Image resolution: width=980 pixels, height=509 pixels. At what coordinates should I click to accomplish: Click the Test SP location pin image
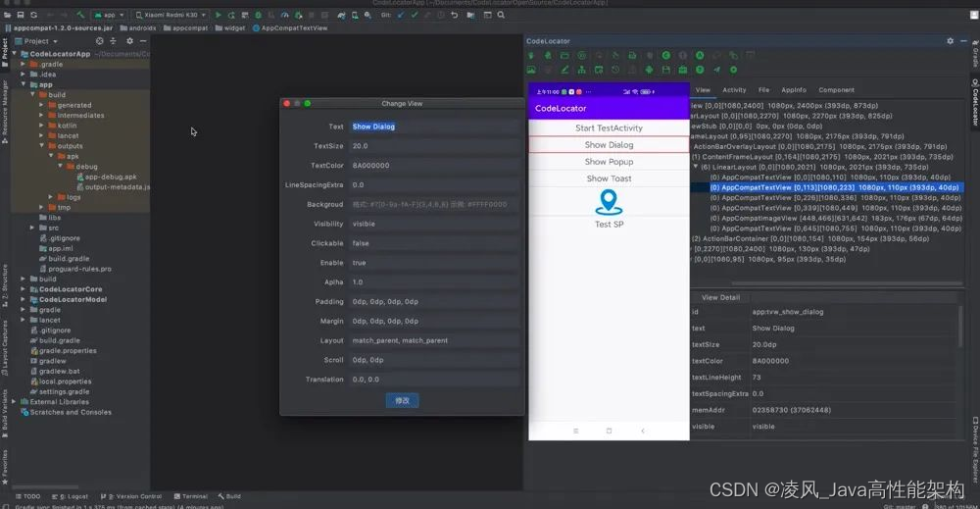pos(609,202)
